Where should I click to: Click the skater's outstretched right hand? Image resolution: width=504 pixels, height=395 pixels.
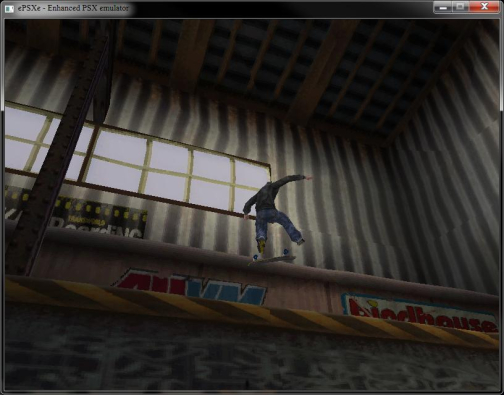(309, 178)
